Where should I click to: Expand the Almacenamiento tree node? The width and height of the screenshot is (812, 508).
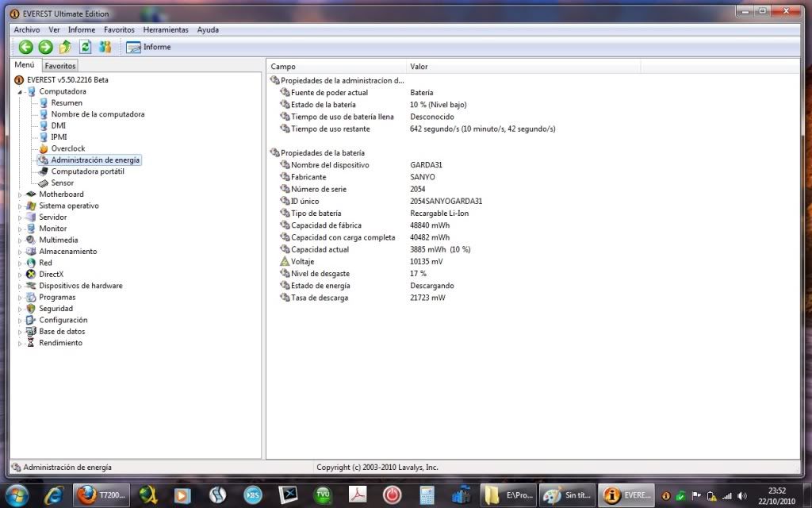tap(20, 252)
